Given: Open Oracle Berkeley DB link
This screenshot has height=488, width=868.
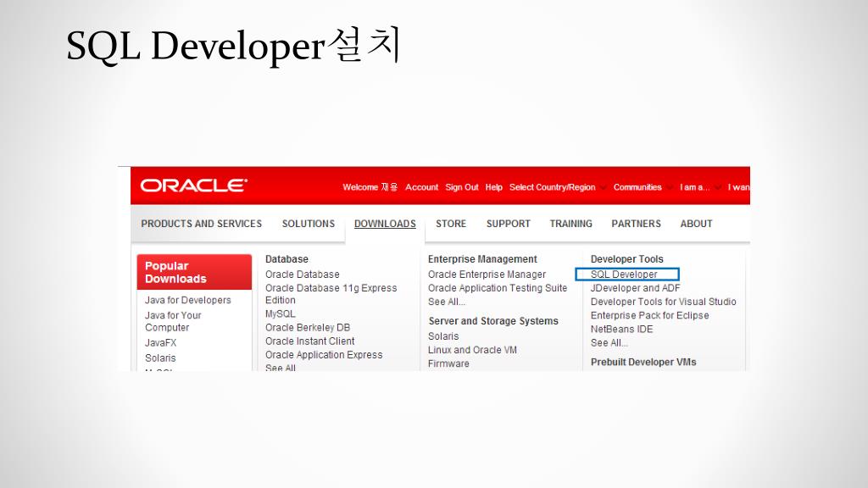Looking at the screenshot, I should point(307,328).
